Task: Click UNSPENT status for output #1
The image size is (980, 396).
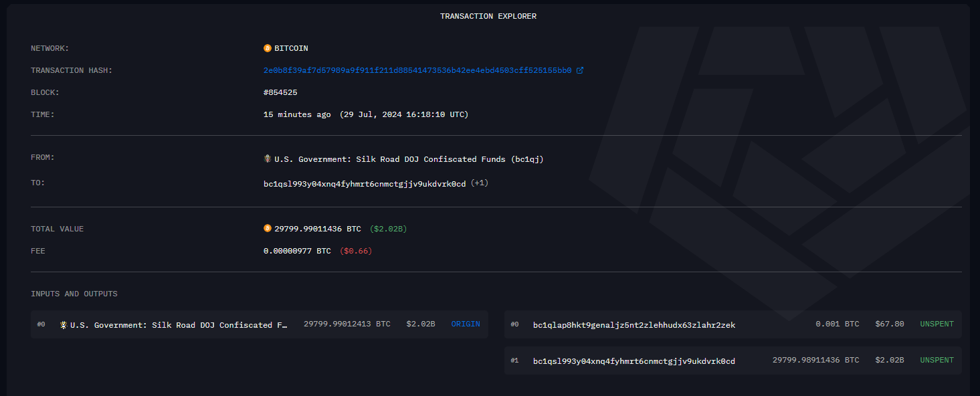Action: (x=937, y=361)
